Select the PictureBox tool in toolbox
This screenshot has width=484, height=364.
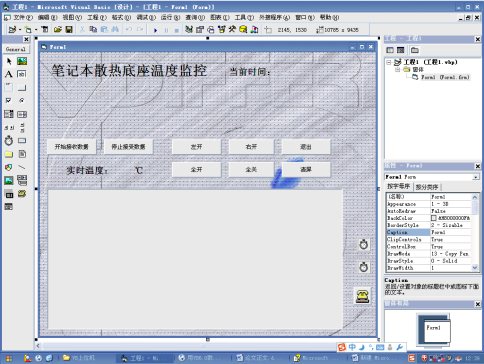[x=22, y=61]
